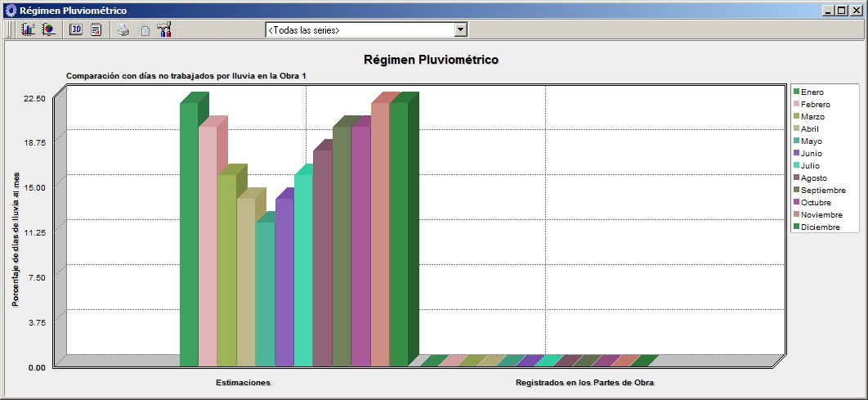The image size is (868, 400).
Task: Click 'Registrados en los Partes de Obra' label
Action: click(584, 382)
